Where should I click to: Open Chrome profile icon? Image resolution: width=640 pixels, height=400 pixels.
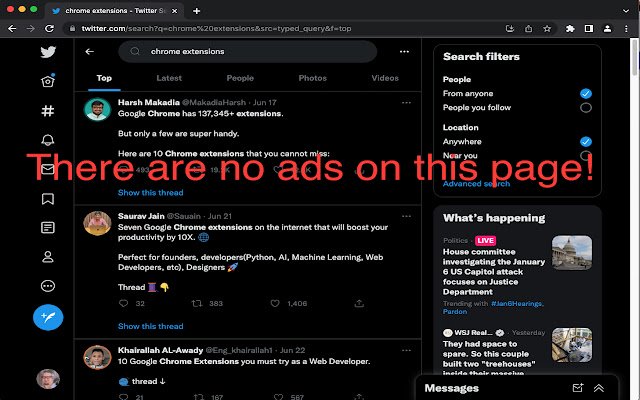607,29
